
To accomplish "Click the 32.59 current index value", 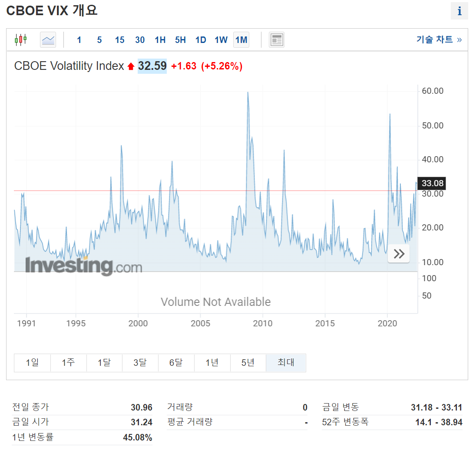I will [x=152, y=66].
